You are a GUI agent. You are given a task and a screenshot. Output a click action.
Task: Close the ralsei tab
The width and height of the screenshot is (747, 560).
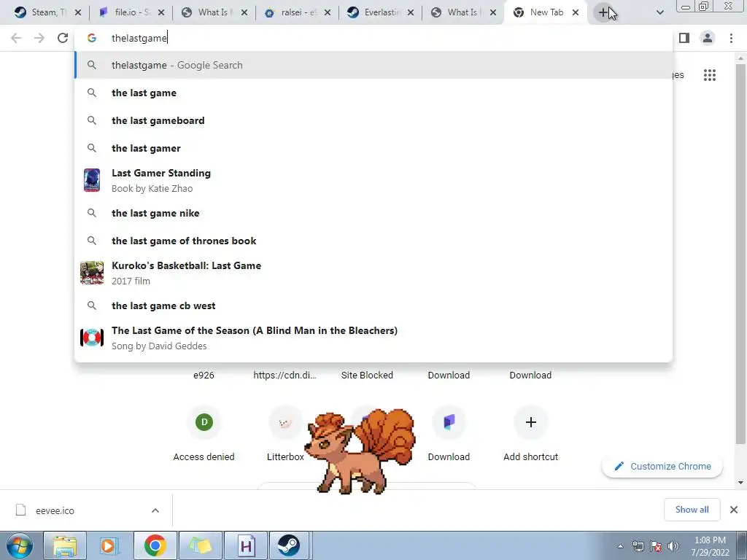click(328, 12)
